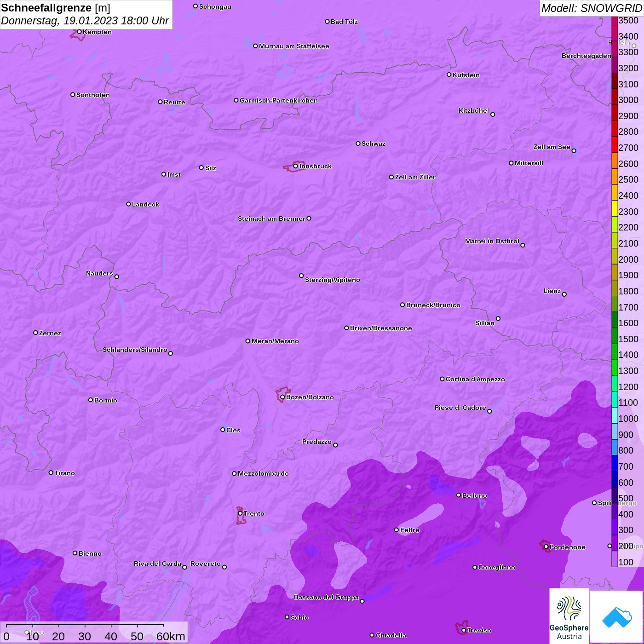The width and height of the screenshot is (644, 644).
Task: Click the blue cloud logo at bottom right
Action: coord(616,617)
